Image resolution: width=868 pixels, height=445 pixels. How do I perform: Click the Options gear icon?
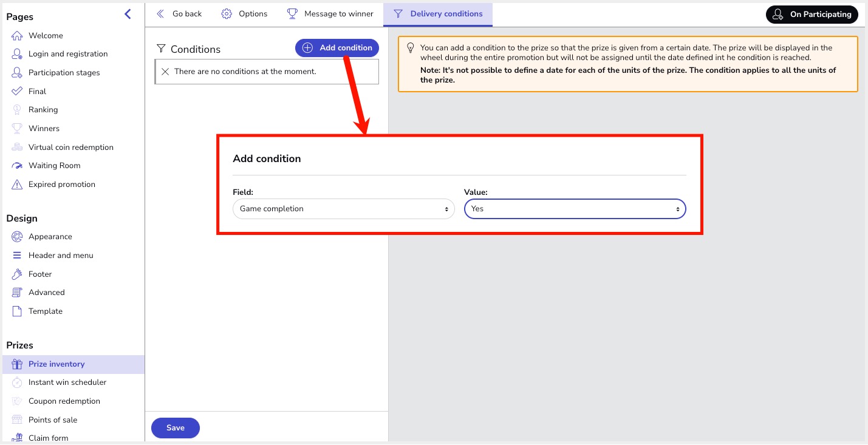(227, 14)
